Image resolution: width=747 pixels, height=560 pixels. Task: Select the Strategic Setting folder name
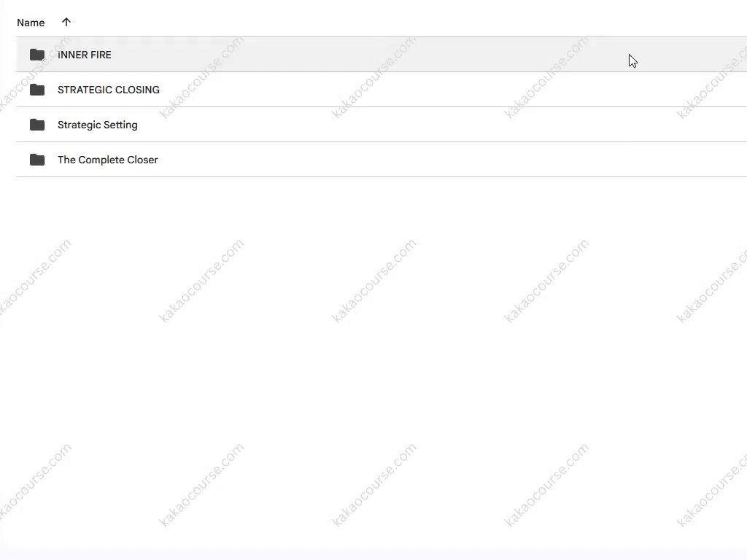98,125
